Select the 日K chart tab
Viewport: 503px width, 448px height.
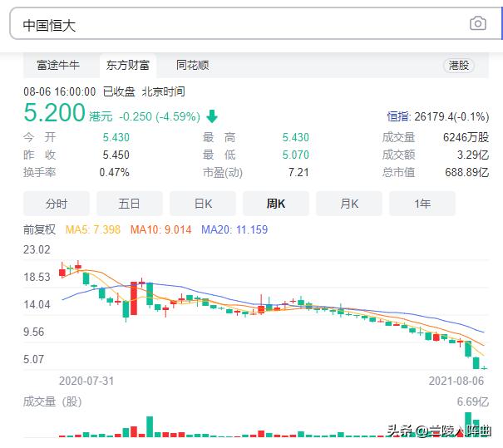coord(203,204)
